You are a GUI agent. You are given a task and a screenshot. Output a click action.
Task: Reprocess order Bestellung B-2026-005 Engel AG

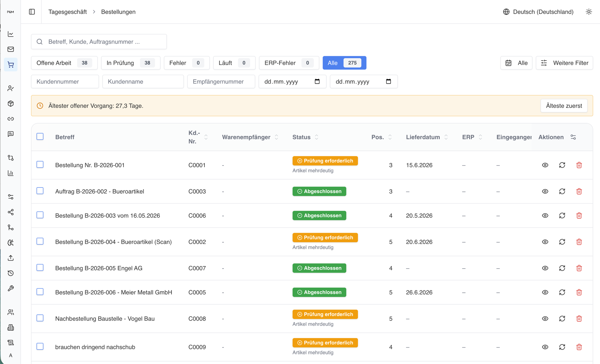[562, 268]
